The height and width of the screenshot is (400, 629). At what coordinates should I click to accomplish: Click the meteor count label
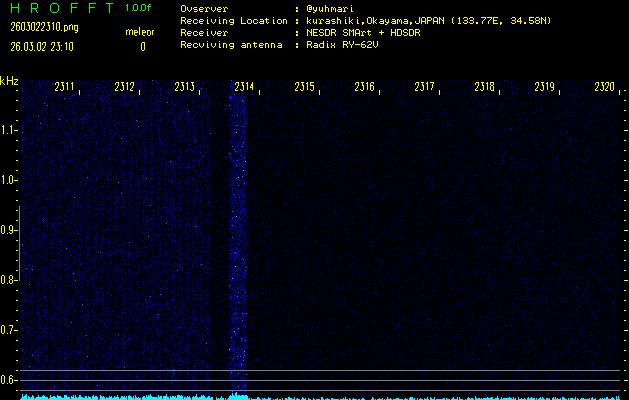click(140, 32)
